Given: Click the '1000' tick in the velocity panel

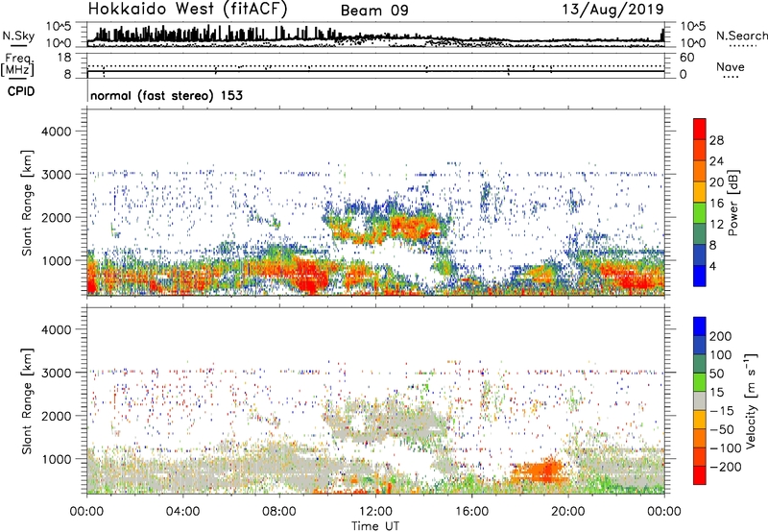Looking at the screenshot, I should point(57,459).
